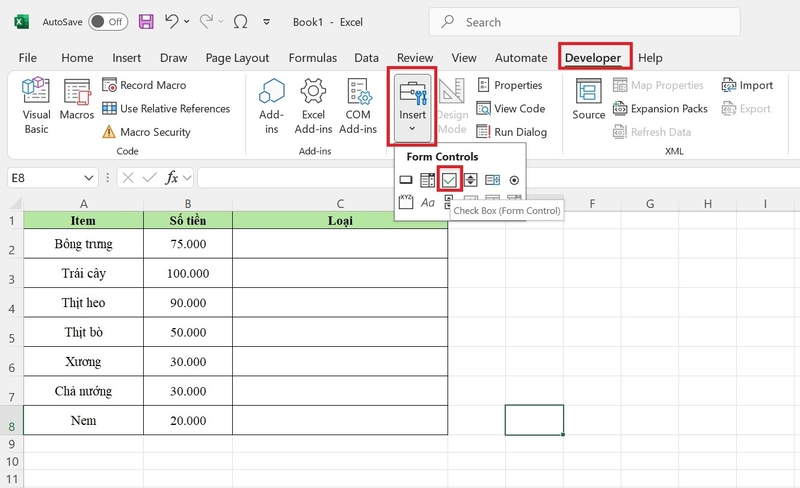Click the Insert Function fx button

point(171,178)
